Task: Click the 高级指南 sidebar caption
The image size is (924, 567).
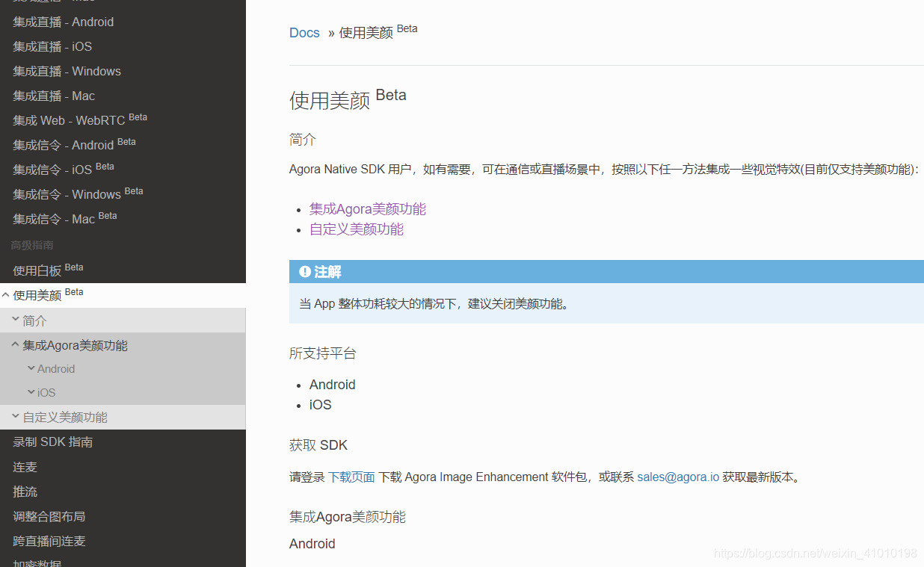Action: coord(31,245)
